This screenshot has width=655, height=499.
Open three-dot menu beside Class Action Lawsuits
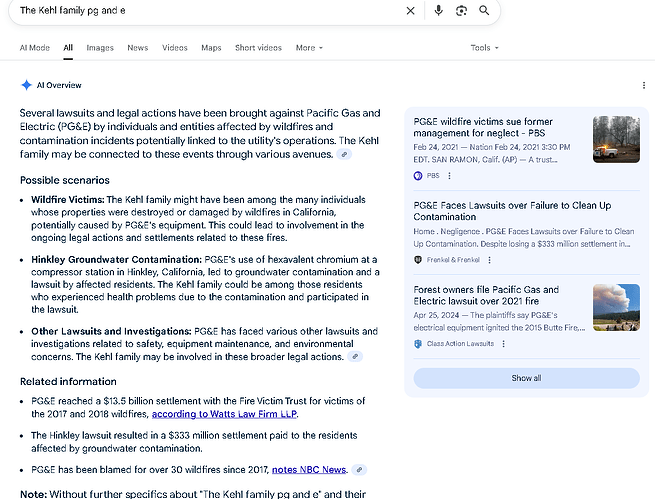503,344
